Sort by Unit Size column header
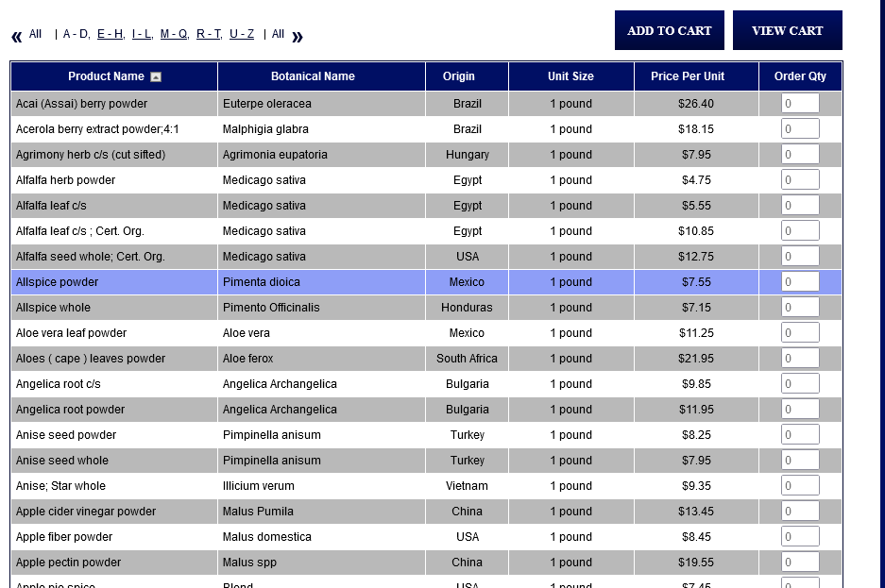The width and height of the screenshot is (885, 588). (570, 76)
